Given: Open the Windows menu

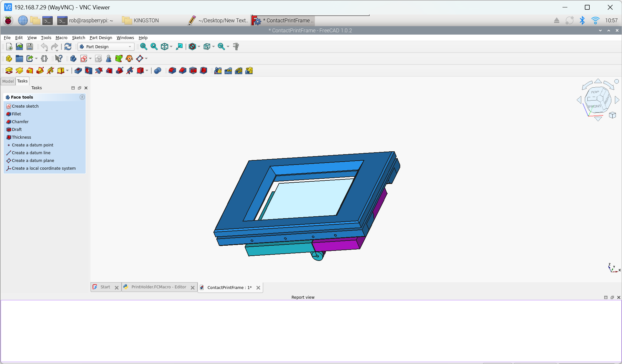Looking at the screenshot, I should (125, 37).
